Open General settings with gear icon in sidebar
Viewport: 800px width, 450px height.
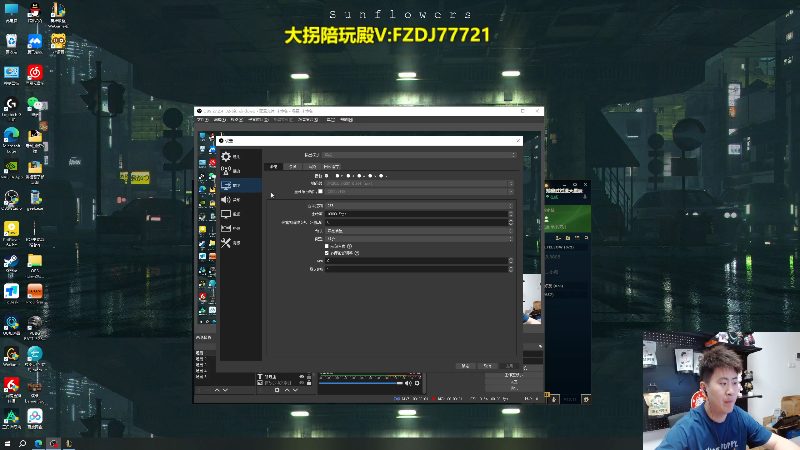(x=240, y=157)
